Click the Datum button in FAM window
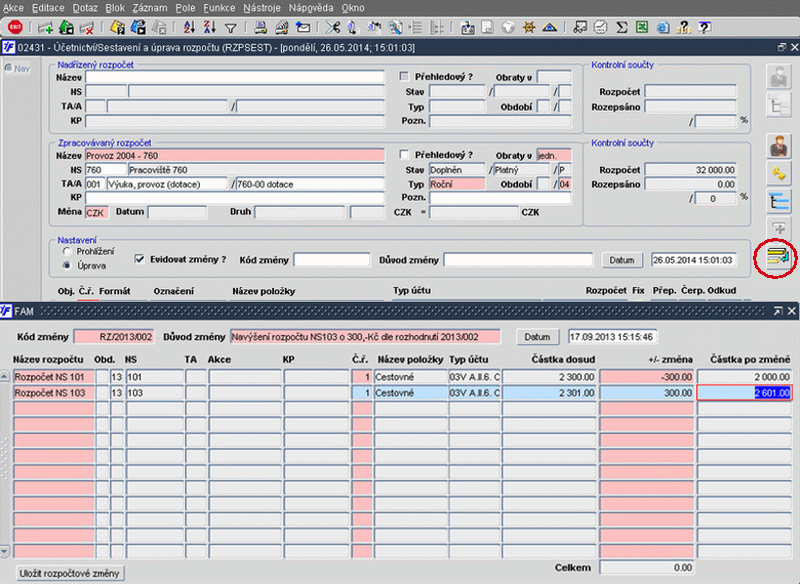The height and width of the screenshot is (584, 800). click(x=537, y=337)
